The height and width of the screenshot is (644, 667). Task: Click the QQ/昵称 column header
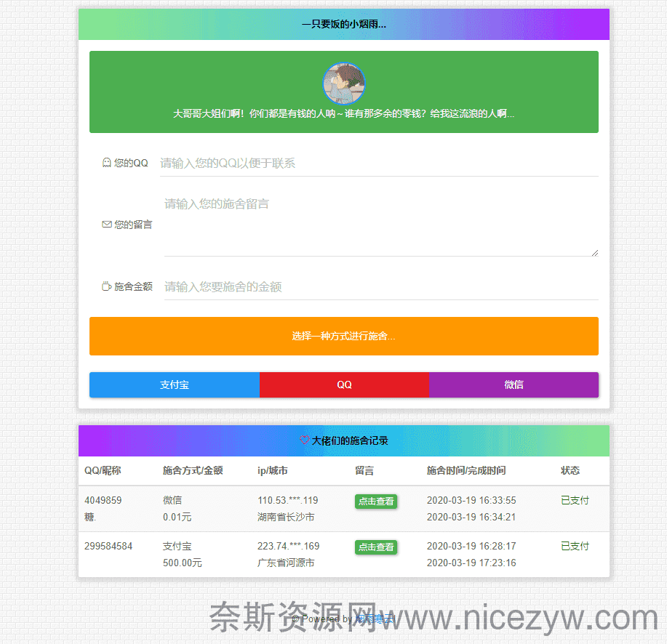click(103, 470)
